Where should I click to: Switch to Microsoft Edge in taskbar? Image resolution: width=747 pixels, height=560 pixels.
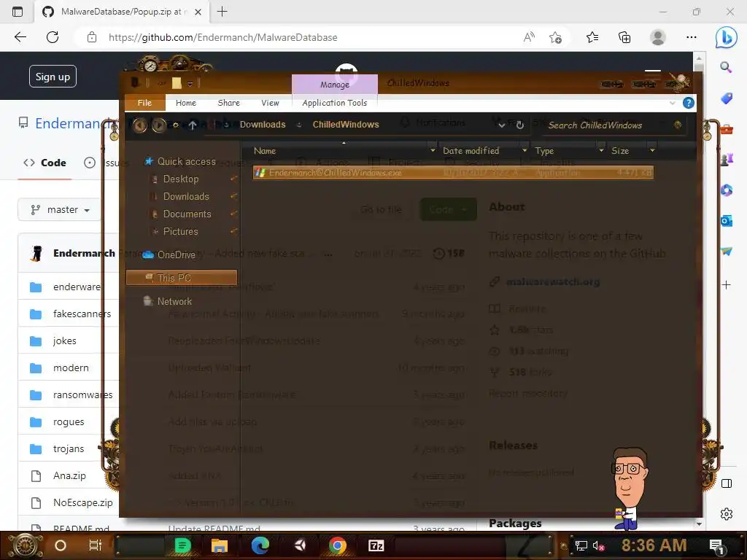pyautogui.click(x=260, y=545)
